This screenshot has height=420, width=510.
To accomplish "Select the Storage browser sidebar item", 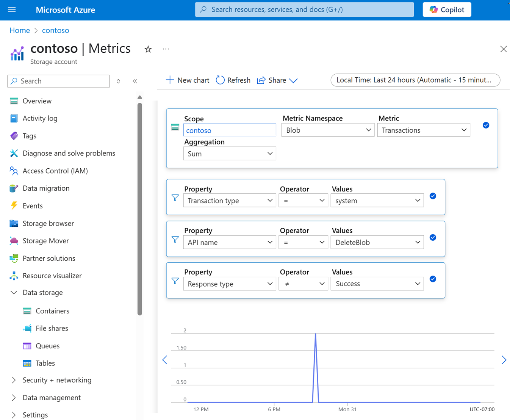I will (48, 223).
